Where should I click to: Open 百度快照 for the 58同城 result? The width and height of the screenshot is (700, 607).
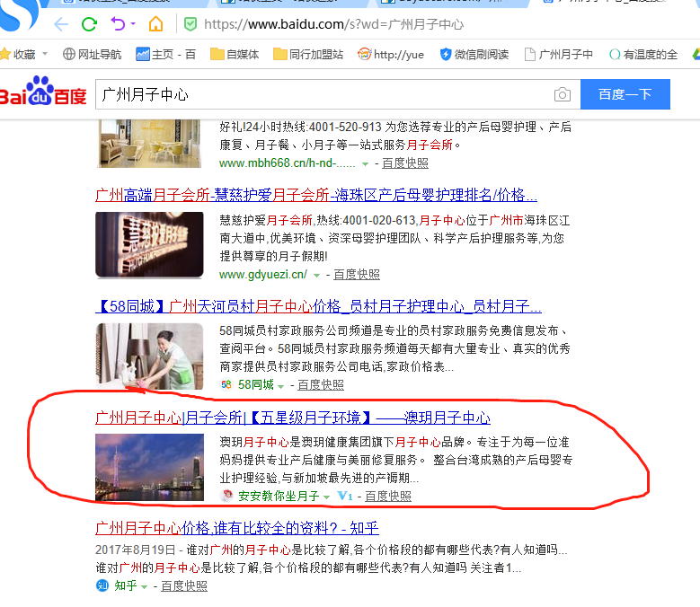(321, 384)
